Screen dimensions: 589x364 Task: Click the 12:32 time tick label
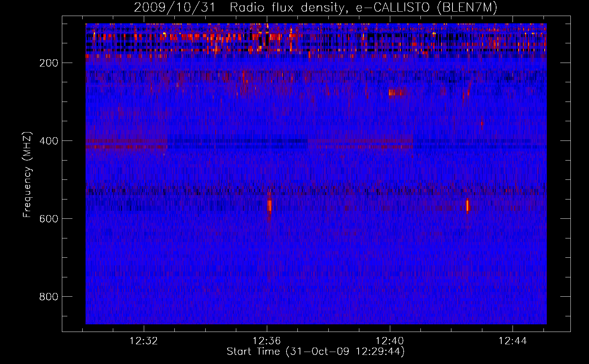point(144,341)
